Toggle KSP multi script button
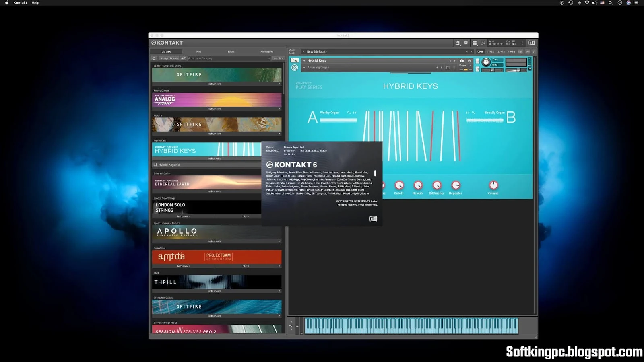 pyautogui.click(x=520, y=51)
